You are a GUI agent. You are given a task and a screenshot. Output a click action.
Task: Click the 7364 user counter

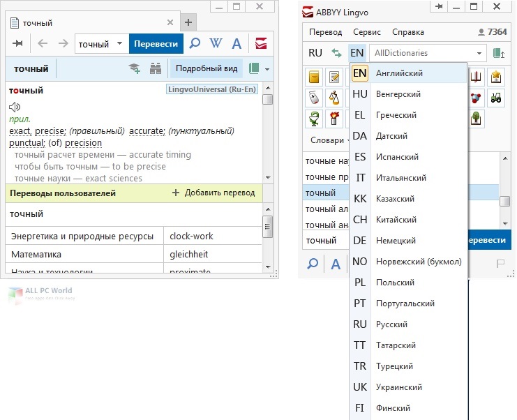[493, 32]
